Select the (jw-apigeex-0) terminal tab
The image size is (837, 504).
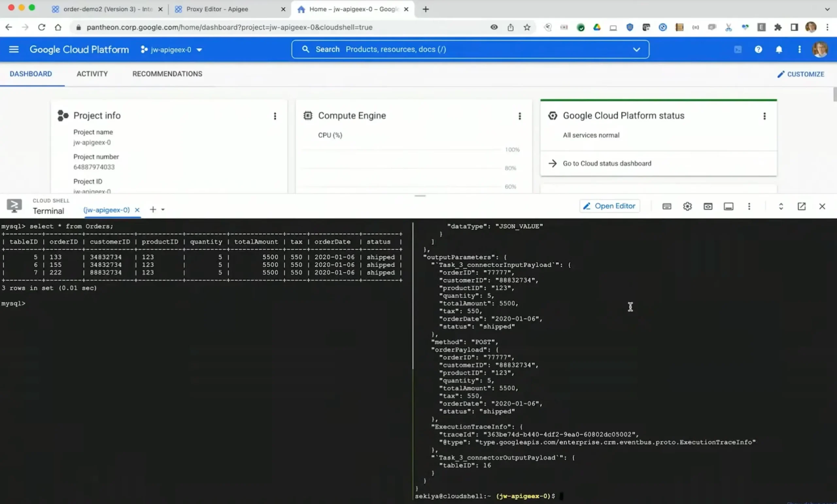[106, 210]
